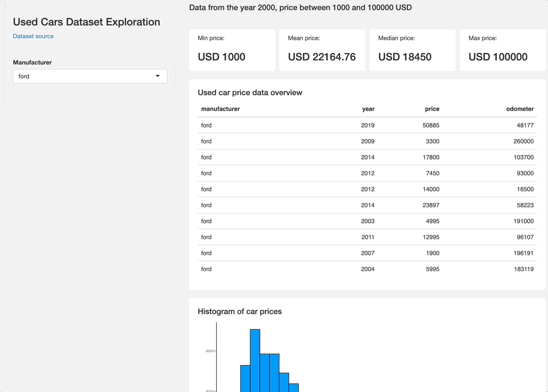Select the odometer cell 93000
The width and height of the screenshot is (548, 392).
tap(525, 173)
